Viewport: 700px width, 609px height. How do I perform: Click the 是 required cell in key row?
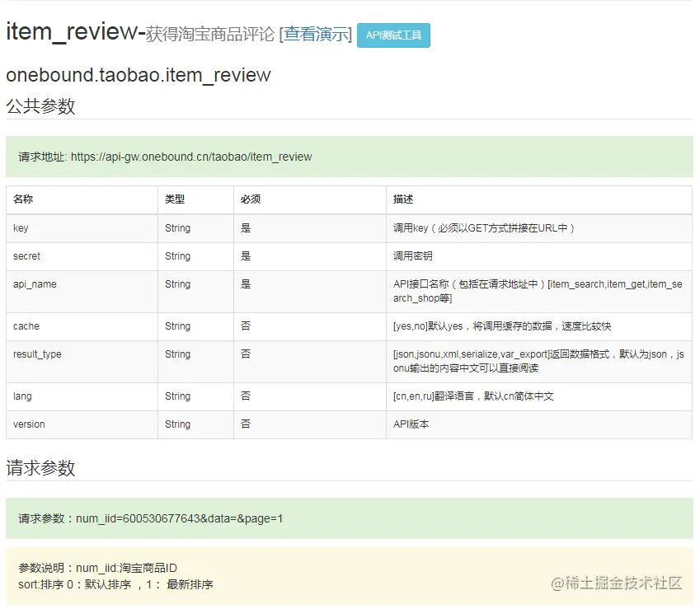coord(310,228)
